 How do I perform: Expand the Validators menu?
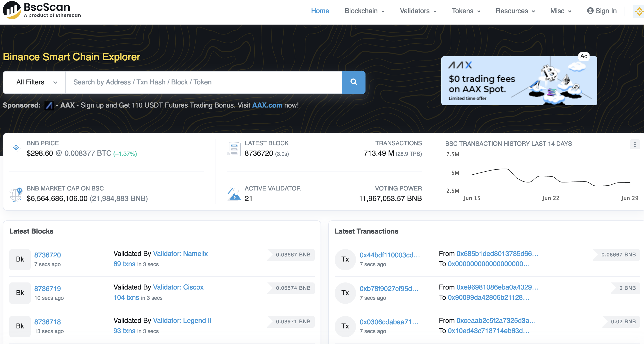418,11
